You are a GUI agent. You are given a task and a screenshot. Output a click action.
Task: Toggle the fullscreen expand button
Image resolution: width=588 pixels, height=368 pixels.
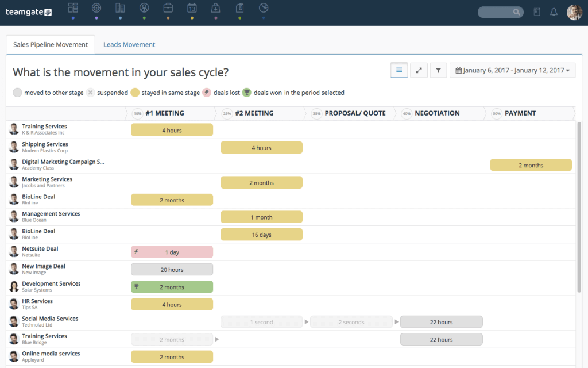(x=419, y=70)
